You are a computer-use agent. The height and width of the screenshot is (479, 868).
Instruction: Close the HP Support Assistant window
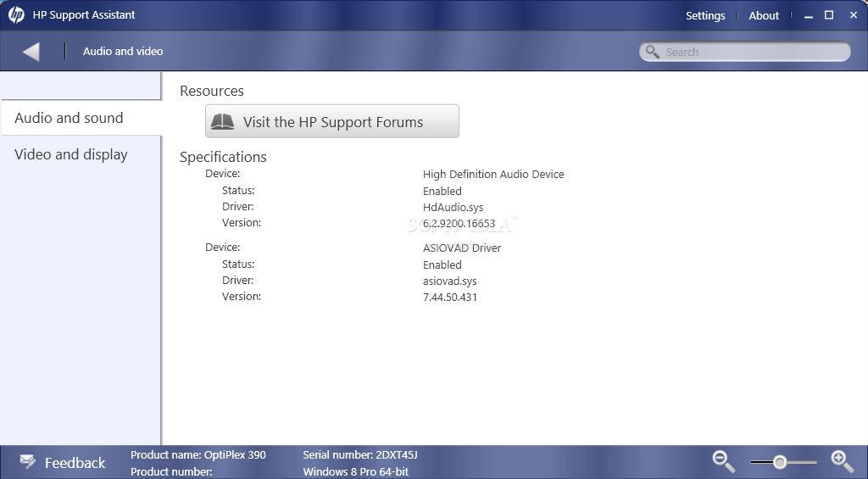pyautogui.click(x=853, y=15)
